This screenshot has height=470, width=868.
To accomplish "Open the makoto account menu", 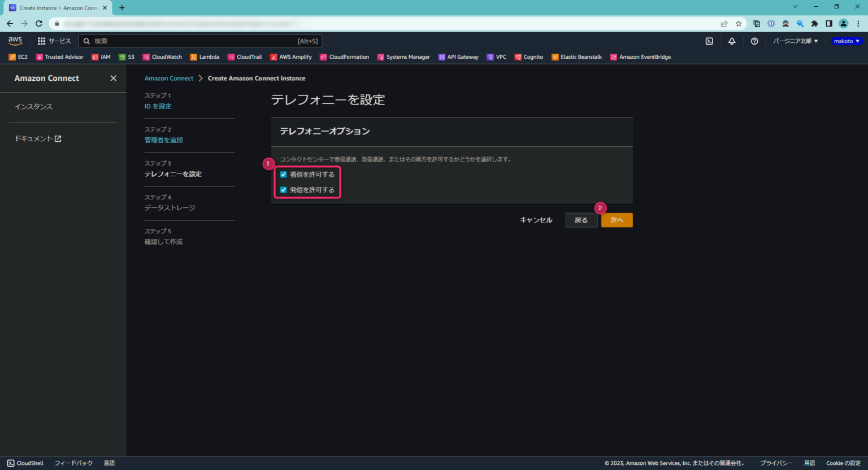I will [846, 41].
